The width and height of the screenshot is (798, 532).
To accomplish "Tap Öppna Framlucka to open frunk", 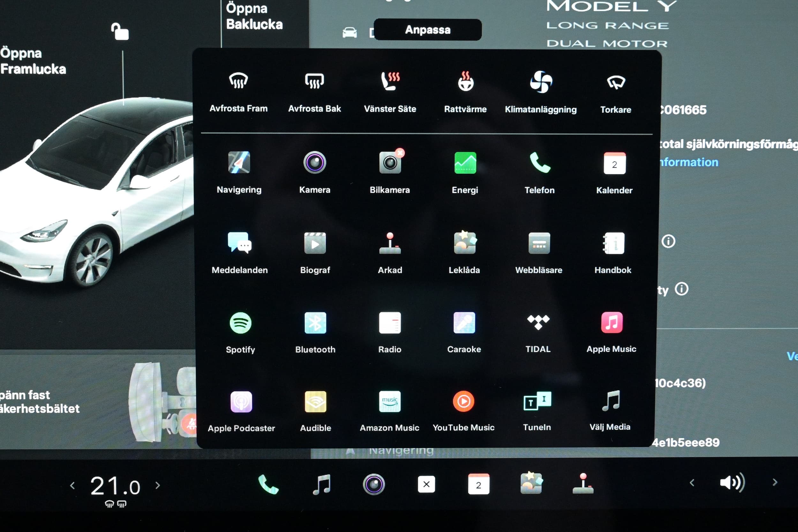I will click(33, 61).
